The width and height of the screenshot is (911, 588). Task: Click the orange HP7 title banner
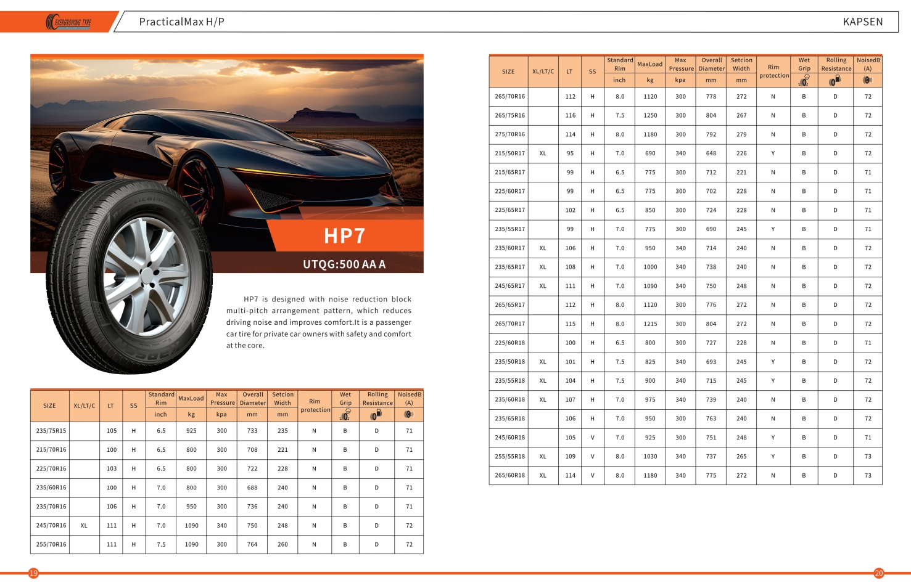[345, 235]
